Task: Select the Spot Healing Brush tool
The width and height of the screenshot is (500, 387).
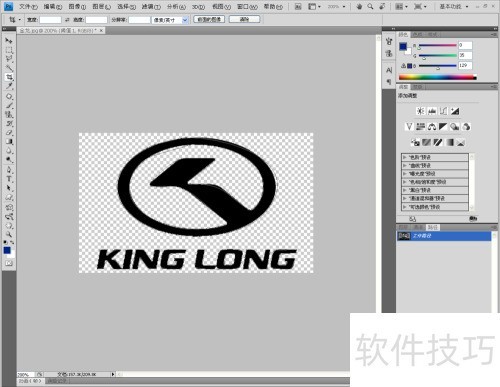Action: coord(9,97)
